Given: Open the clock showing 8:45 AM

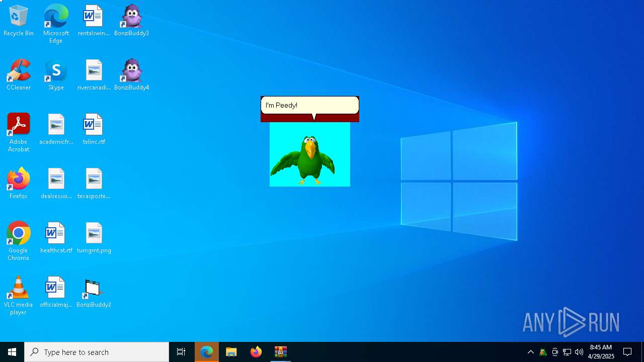Looking at the screenshot, I should pyautogui.click(x=601, y=352).
